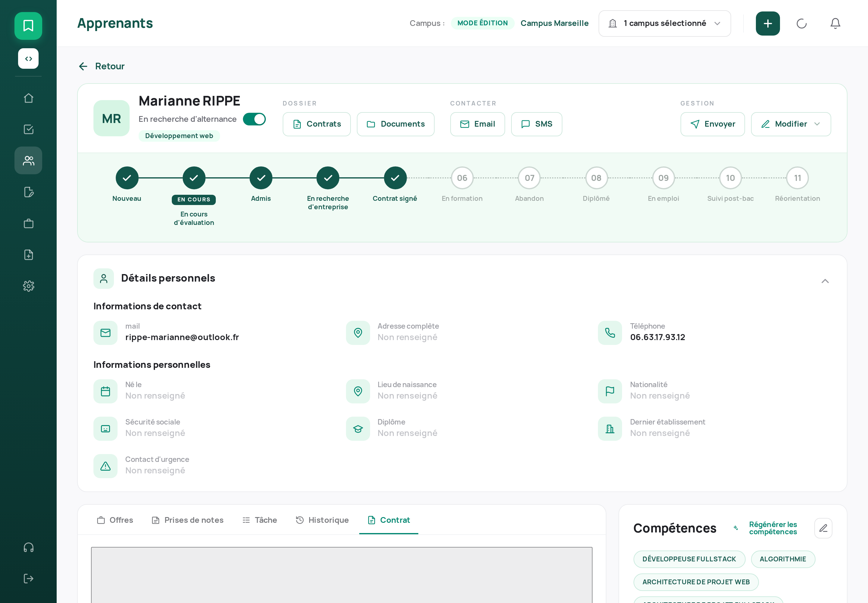Open the Home sidebar icon
The image size is (868, 603).
pos(28,98)
